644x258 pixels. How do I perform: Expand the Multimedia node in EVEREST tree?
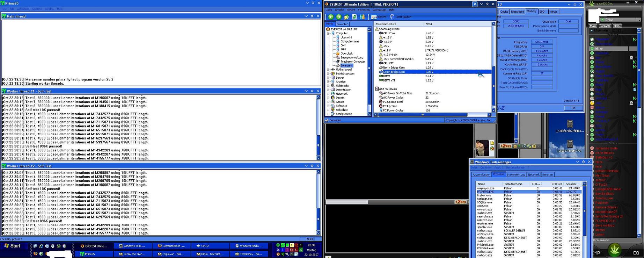tap(328, 86)
